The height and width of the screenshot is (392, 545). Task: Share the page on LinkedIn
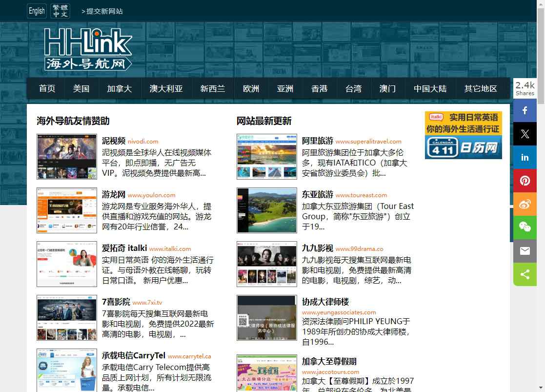[525, 157]
